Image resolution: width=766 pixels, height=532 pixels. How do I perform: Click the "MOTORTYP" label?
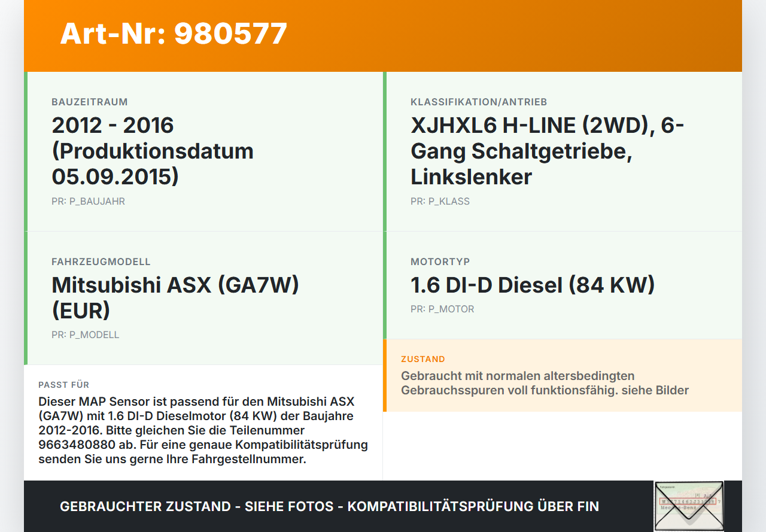pos(440,262)
